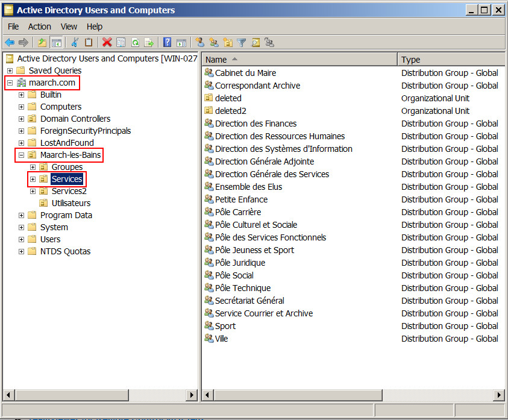The height and width of the screenshot is (420, 508).
Task: Click the Up one level folder icon
Action: 42,42
